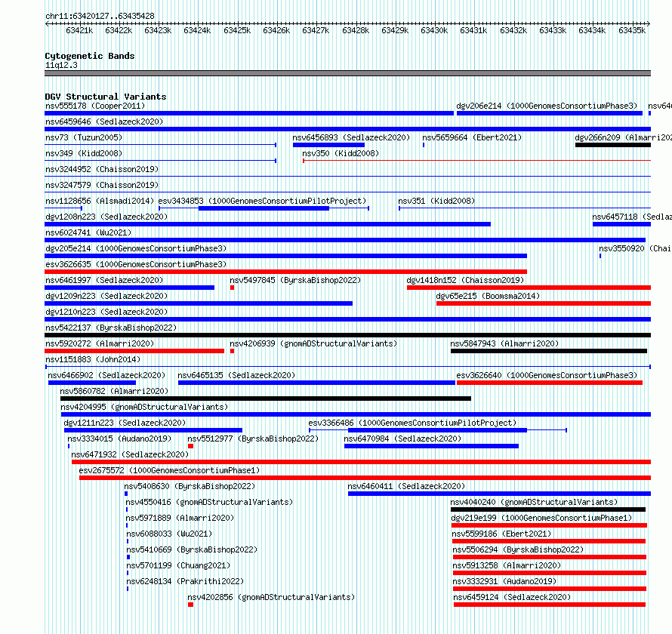Click the nsv351 (Kidd2008) variant label
The height and width of the screenshot is (634, 672).
[x=436, y=201]
